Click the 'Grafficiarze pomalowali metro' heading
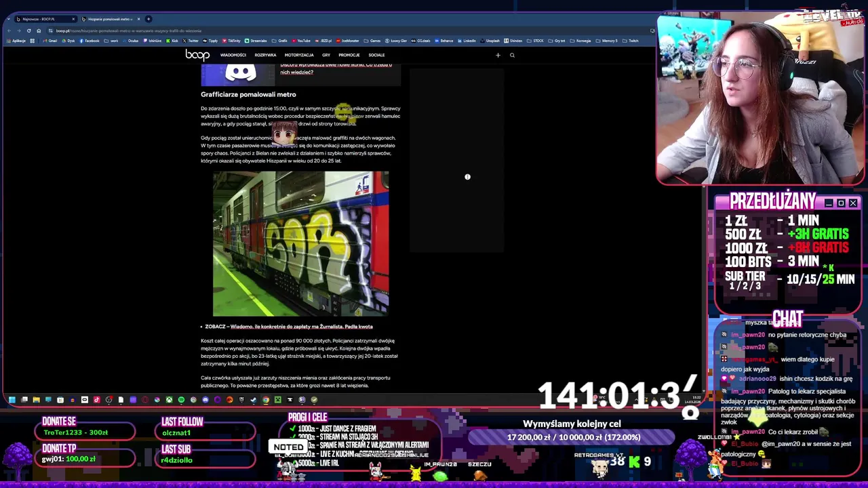 [248, 94]
